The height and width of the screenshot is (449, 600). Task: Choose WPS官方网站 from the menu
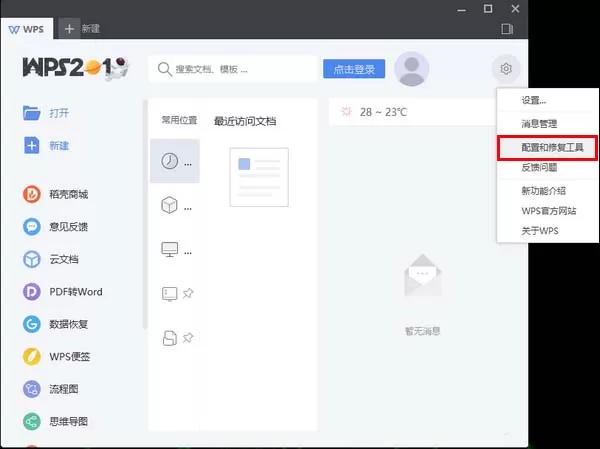pyautogui.click(x=548, y=211)
